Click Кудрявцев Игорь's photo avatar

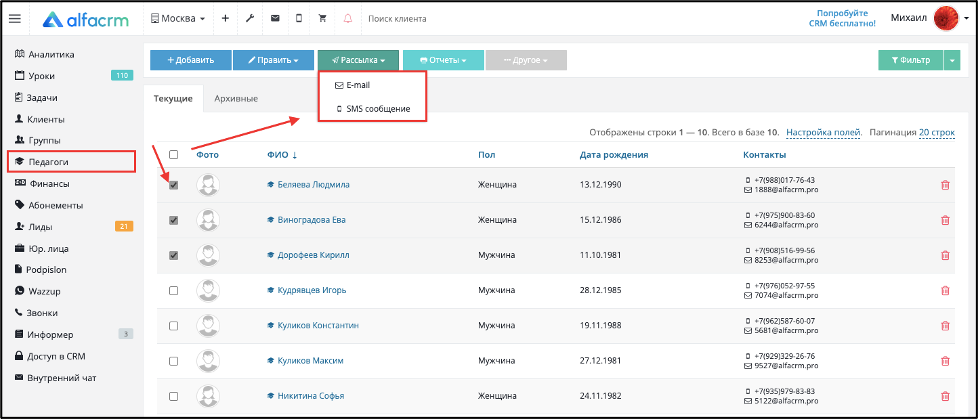208,290
